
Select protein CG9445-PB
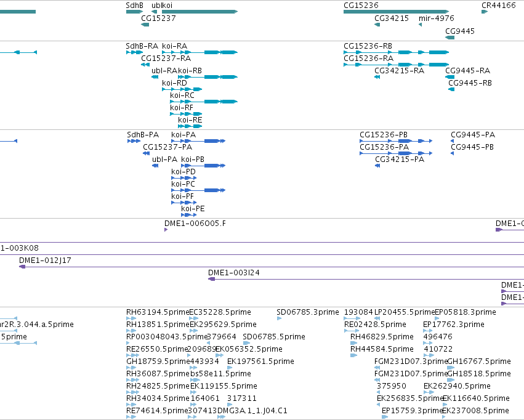[472, 147]
